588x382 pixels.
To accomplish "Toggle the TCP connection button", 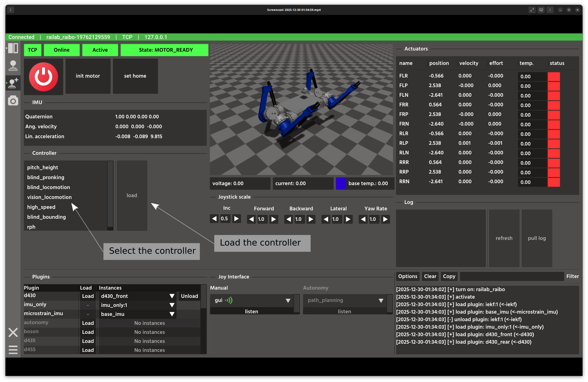I will [x=32, y=50].
